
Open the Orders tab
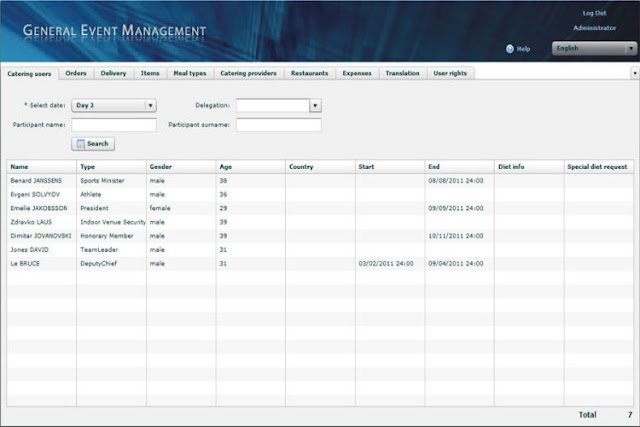pos(76,73)
